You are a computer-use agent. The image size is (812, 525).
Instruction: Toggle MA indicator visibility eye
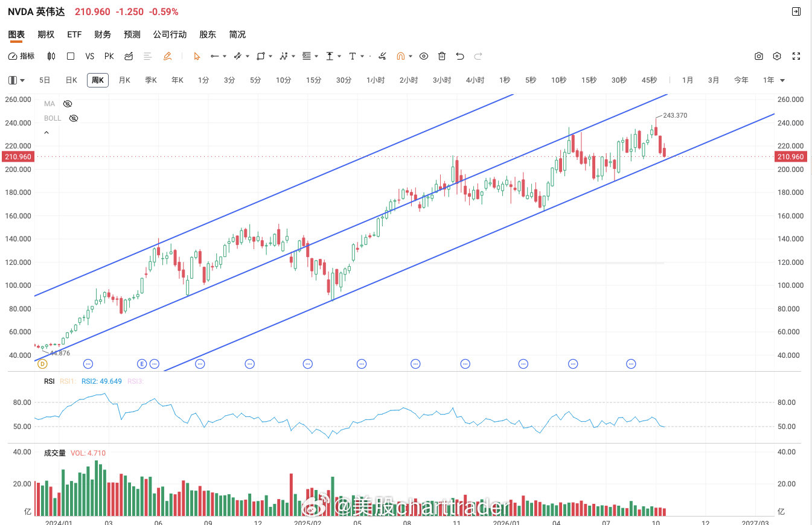pos(68,104)
